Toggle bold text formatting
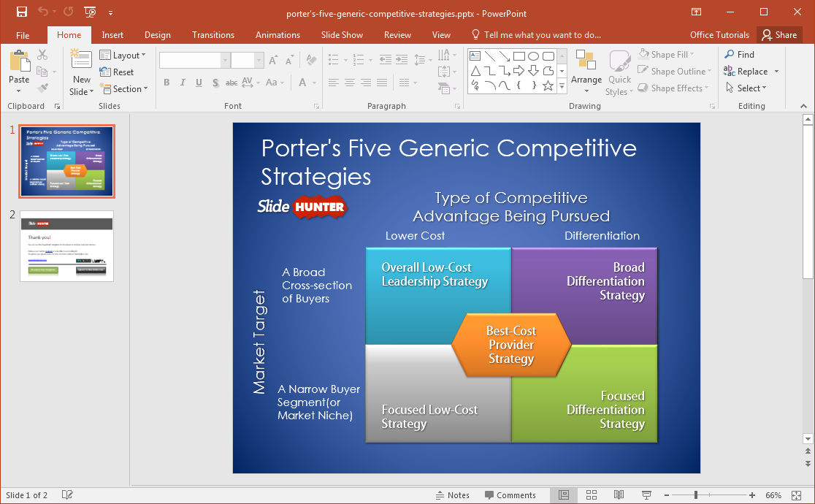 pyautogui.click(x=167, y=83)
